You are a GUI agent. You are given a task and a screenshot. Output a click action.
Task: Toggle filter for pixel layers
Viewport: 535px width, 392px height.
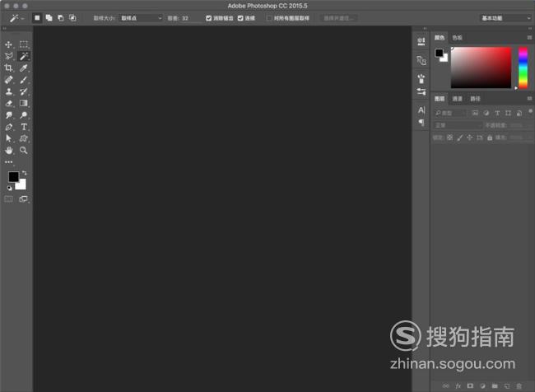tap(475, 113)
